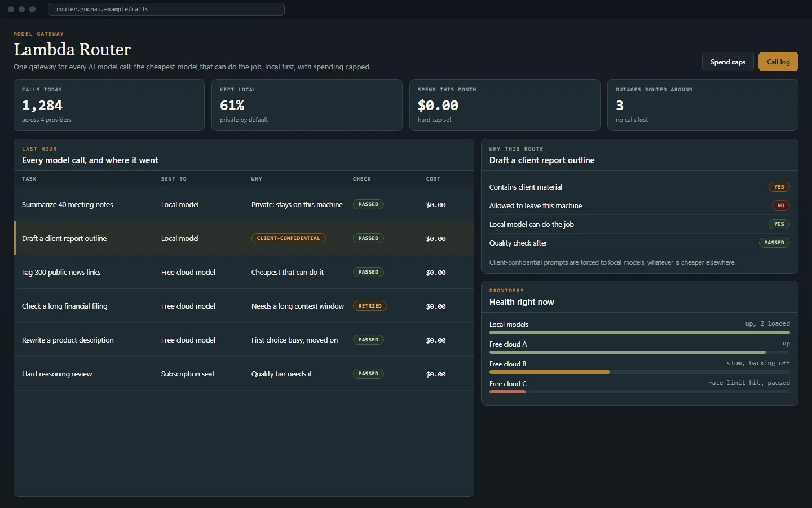Click the SENT TO column header
This screenshot has width=812, height=508.
pos(174,179)
